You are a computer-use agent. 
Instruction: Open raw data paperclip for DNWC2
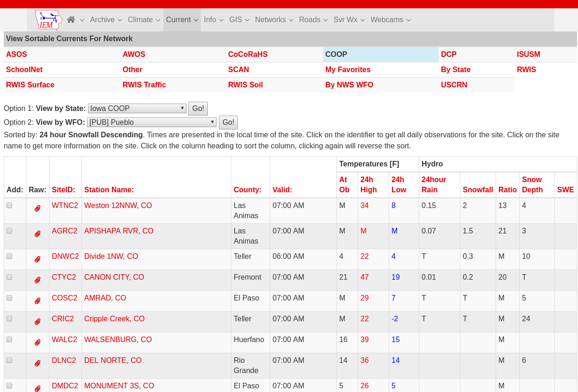[37, 259]
